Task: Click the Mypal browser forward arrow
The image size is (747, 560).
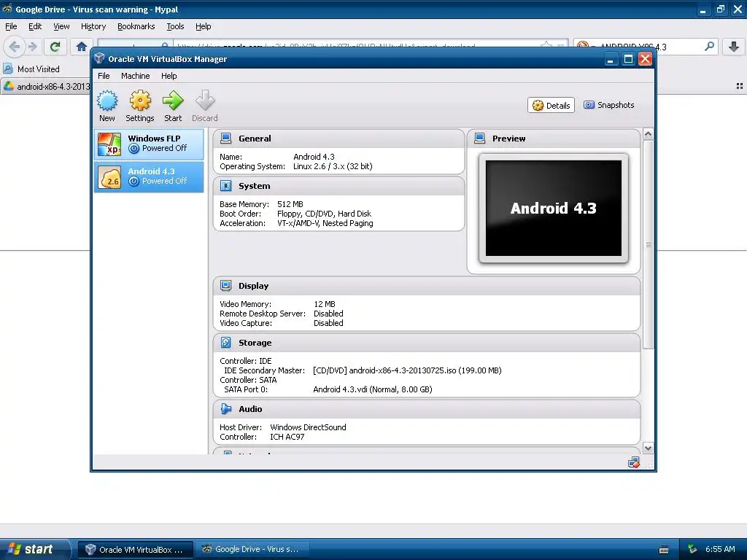Action: click(32, 47)
